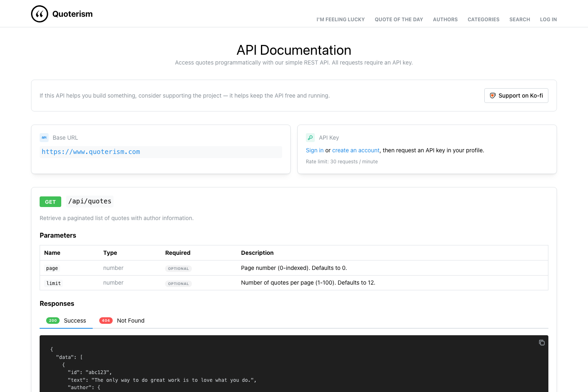Click the Sign in link
Screen dimensions: 588x392
coord(314,150)
